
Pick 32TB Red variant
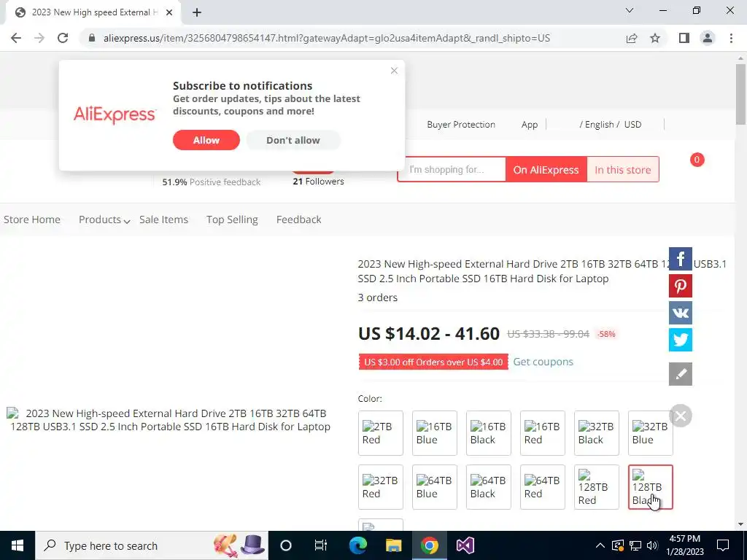[380, 487]
